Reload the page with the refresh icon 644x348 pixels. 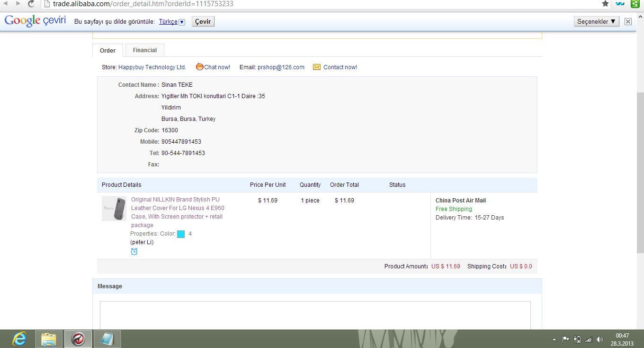click(x=31, y=4)
